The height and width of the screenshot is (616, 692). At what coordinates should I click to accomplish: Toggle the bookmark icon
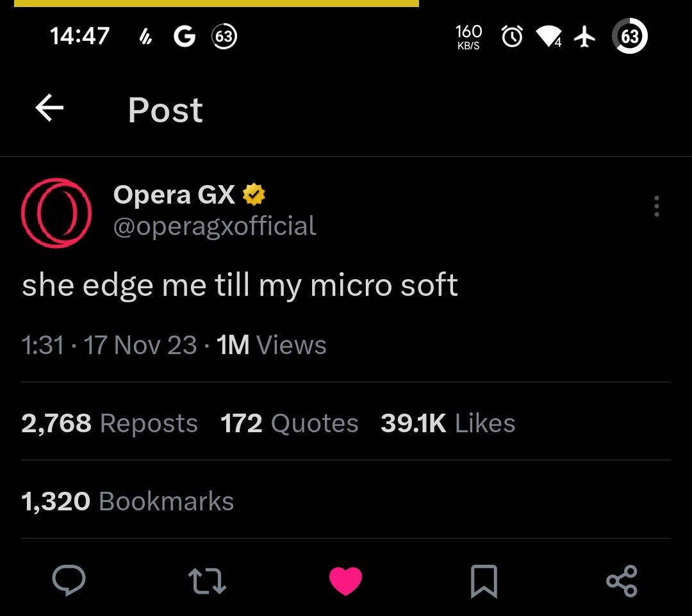[x=484, y=581]
